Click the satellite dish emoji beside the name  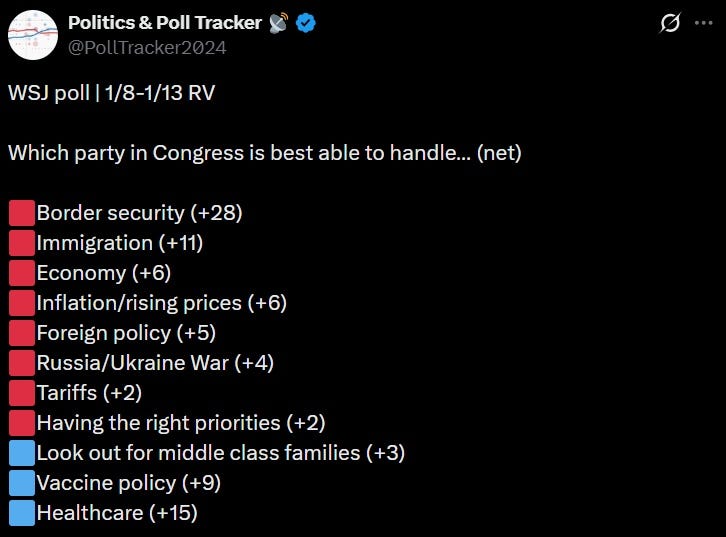(278, 23)
